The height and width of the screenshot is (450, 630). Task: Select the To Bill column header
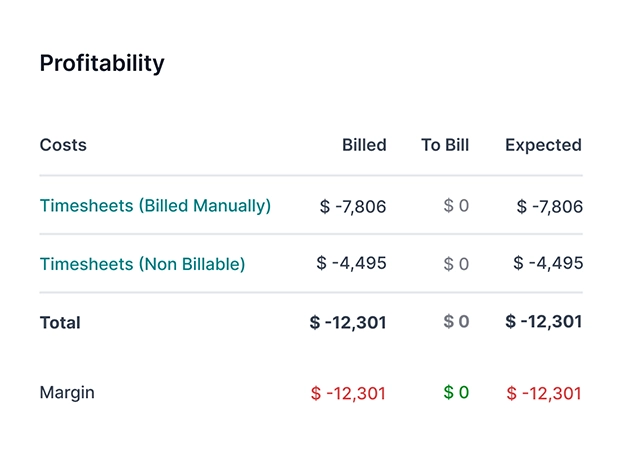[x=445, y=145]
